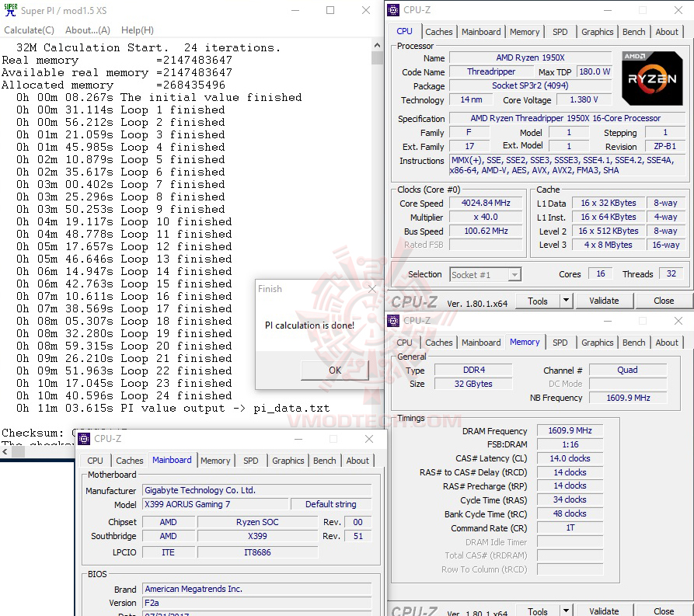The width and height of the screenshot is (694, 616).
Task: Switch to Graphics tab in top CPU-Z window
Action: (x=597, y=32)
